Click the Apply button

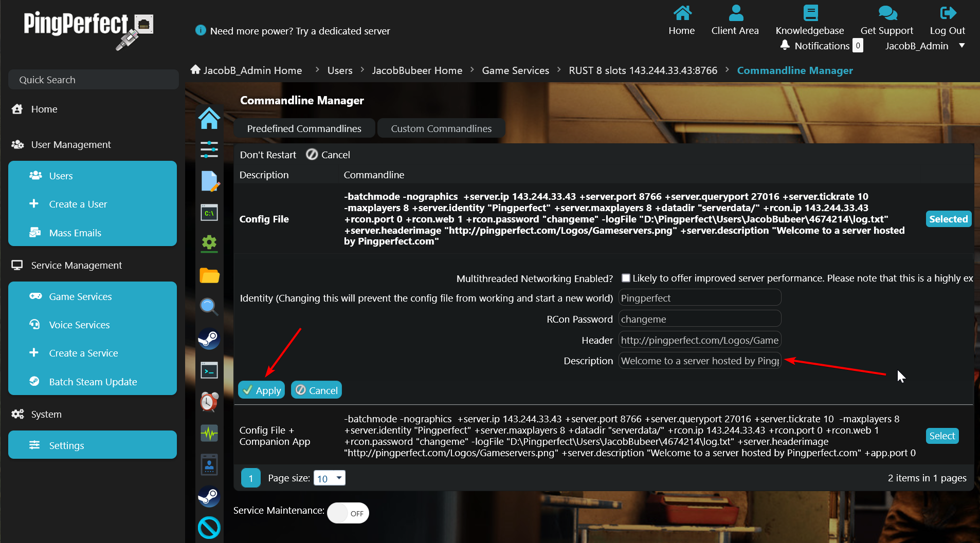coord(262,390)
